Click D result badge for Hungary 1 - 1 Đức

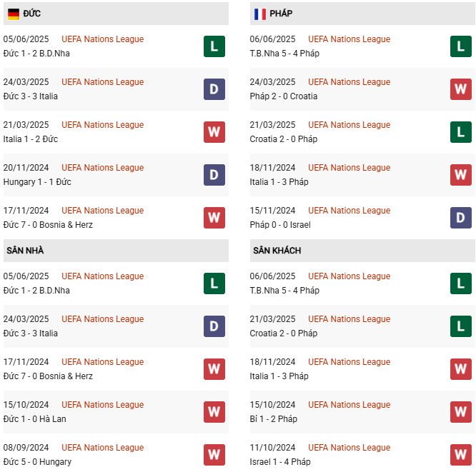[214, 175]
